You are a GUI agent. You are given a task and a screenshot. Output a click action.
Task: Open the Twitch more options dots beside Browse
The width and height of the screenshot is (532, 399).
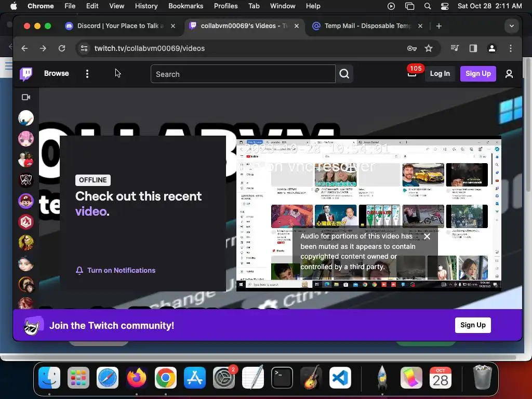87,74
